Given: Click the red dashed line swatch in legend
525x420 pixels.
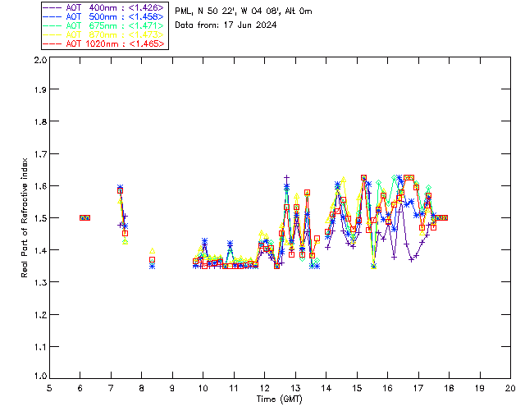Looking at the screenshot, I should point(52,43).
